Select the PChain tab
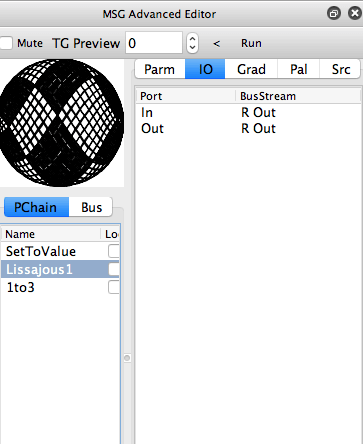Screen dimensions: 363x444 36,207
